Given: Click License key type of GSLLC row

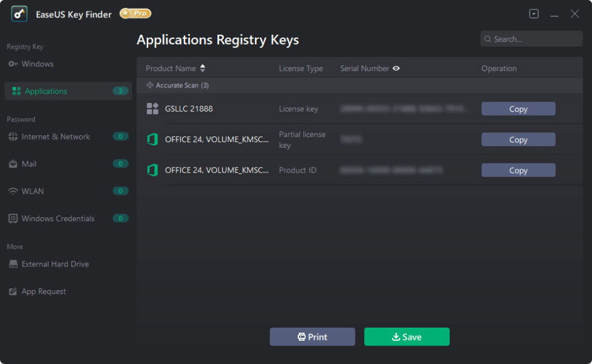Looking at the screenshot, I should click(298, 109).
